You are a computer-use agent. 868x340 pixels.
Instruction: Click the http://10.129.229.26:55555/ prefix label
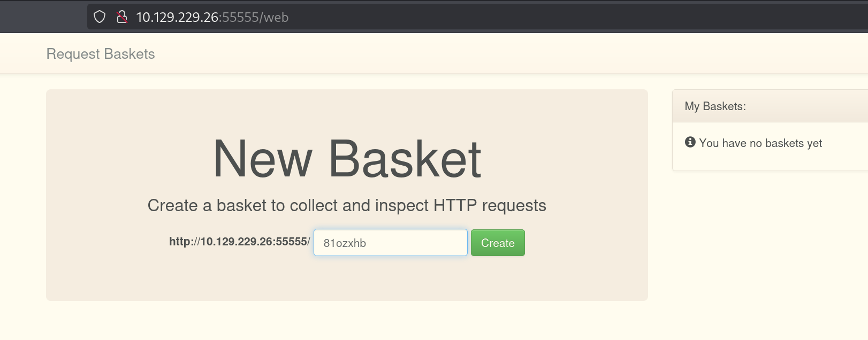pos(239,242)
